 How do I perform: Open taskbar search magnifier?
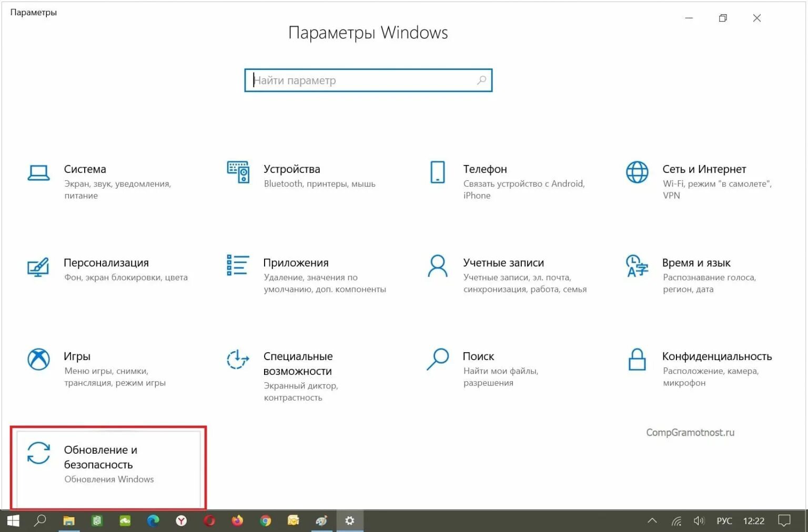pyautogui.click(x=40, y=521)
